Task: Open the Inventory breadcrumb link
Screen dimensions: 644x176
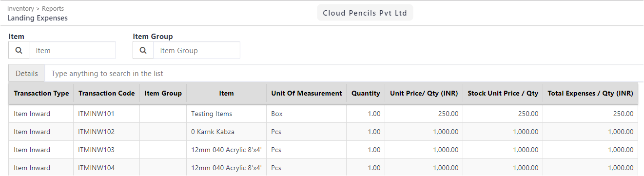Action: pyautogui.click(x=20, y=9)
